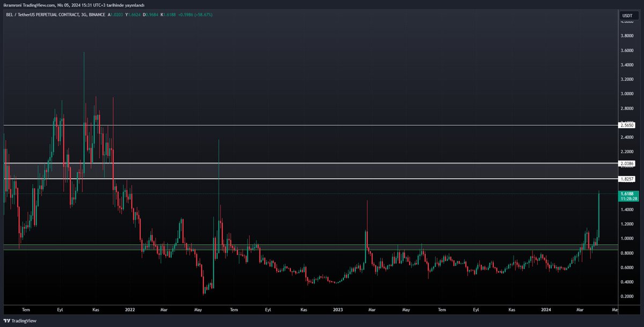
Task: Click the 1.2000 price axis tick
Action: coord(627,224)
